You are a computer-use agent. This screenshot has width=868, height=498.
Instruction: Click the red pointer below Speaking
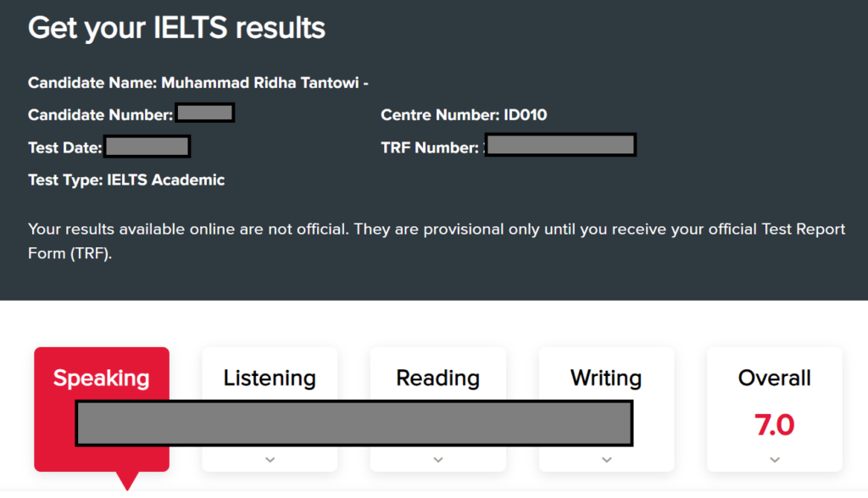[128, 480]
